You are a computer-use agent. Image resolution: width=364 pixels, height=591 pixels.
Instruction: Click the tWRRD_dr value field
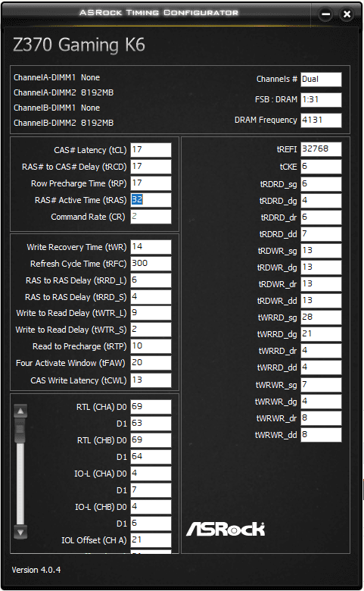coord(321,350)
